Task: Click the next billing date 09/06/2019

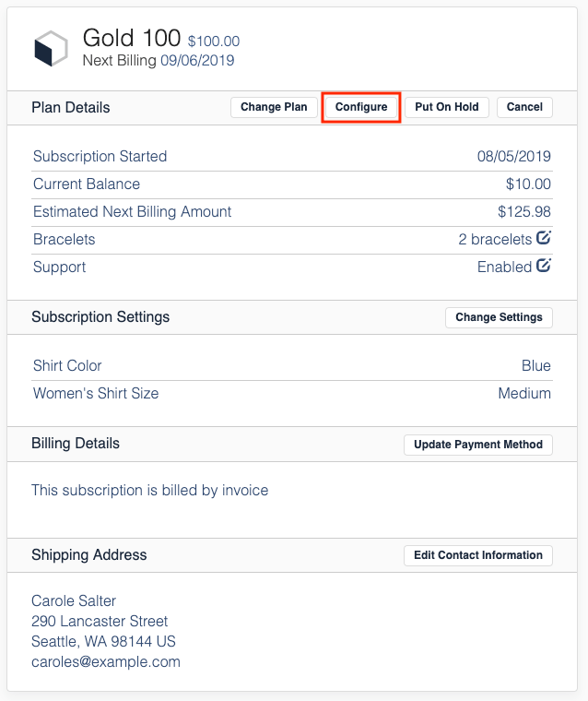Action: pyautogui.click(x=197, y=61)
